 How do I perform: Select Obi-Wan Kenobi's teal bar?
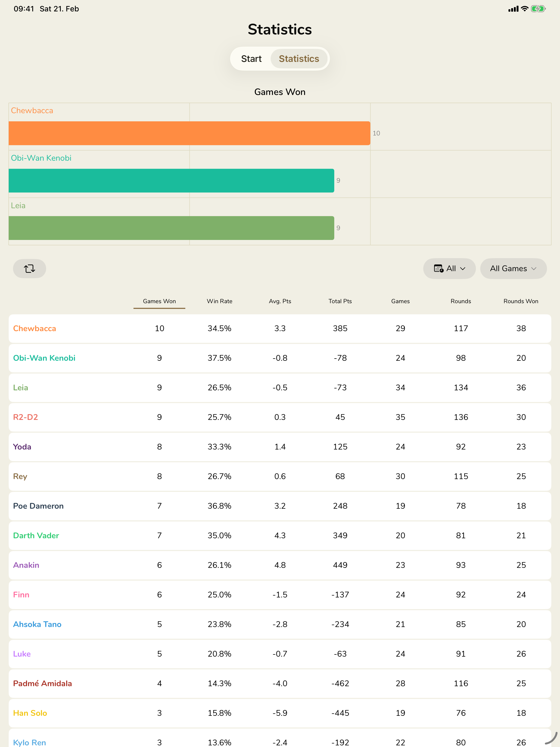tap(171, 180)
